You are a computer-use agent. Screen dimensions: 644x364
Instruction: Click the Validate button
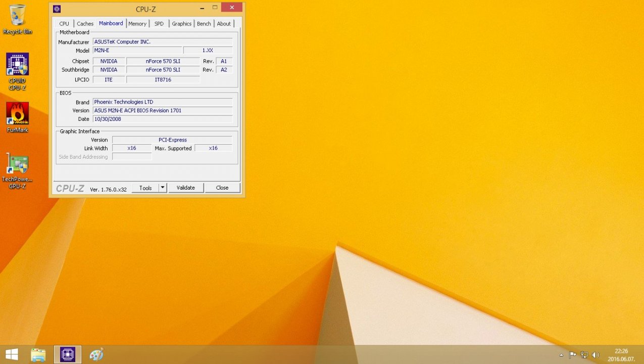[x=186, y=188]
